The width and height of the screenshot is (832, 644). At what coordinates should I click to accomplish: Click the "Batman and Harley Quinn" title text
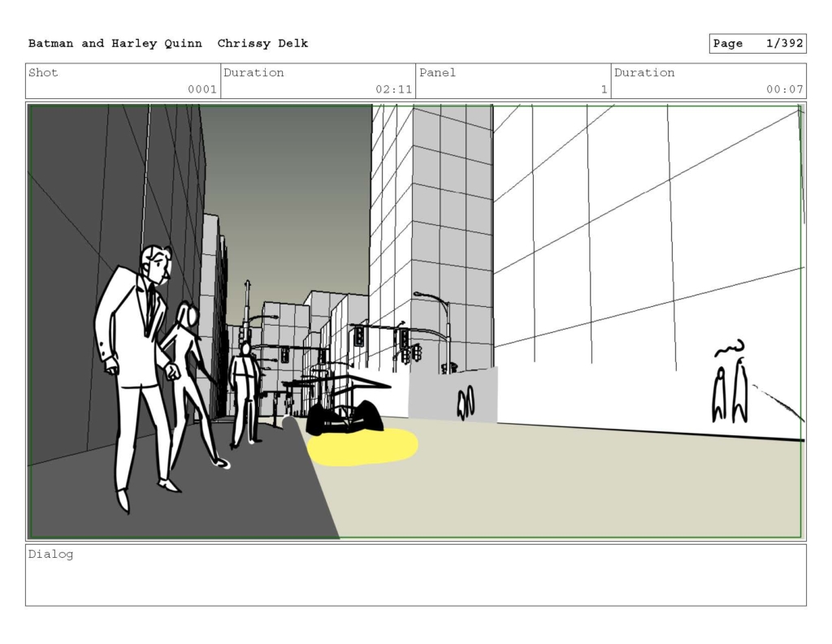[115, 44]
